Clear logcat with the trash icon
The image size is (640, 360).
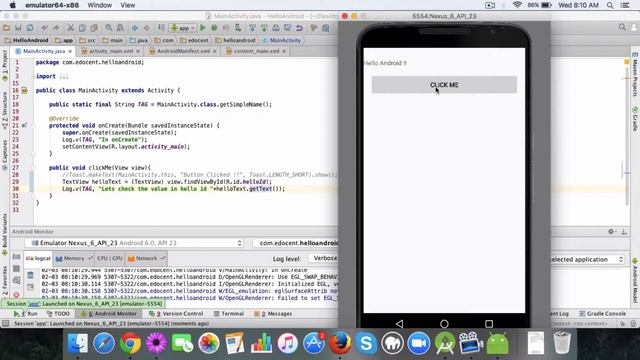(31, 276)
